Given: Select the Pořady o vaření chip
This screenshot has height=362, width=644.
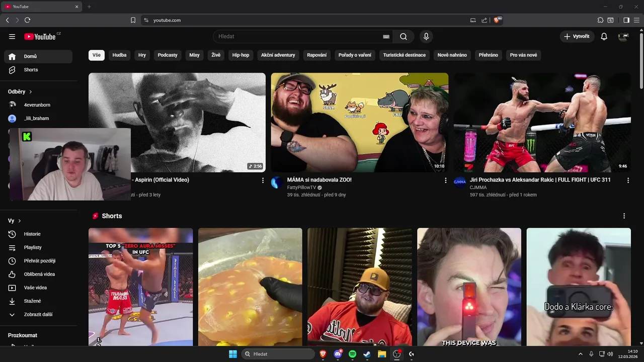Looking at the screenshot, I should [x=355, y=55].
